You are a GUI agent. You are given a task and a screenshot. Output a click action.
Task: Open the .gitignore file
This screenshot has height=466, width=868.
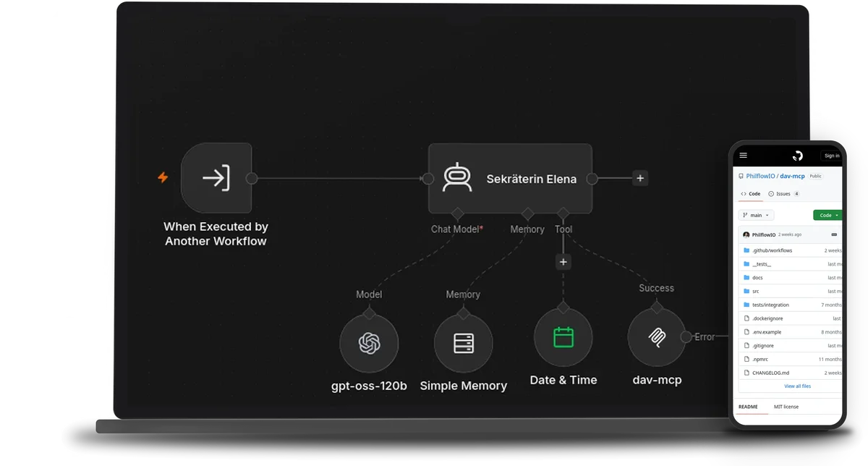tap(763, 346)
